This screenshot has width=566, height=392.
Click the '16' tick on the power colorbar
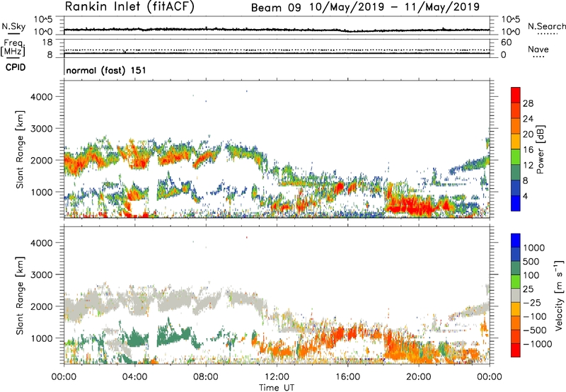click(x=528, y=150)
